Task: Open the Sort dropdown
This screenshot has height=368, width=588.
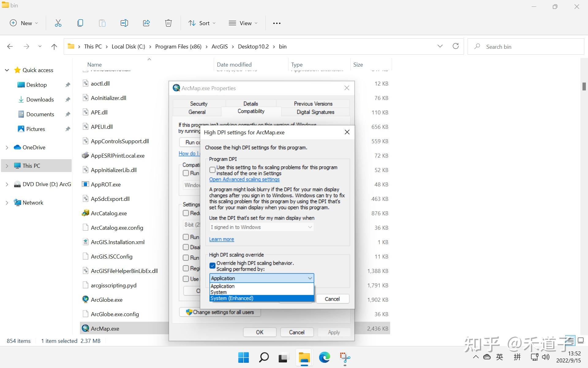Action: (202, 23)
